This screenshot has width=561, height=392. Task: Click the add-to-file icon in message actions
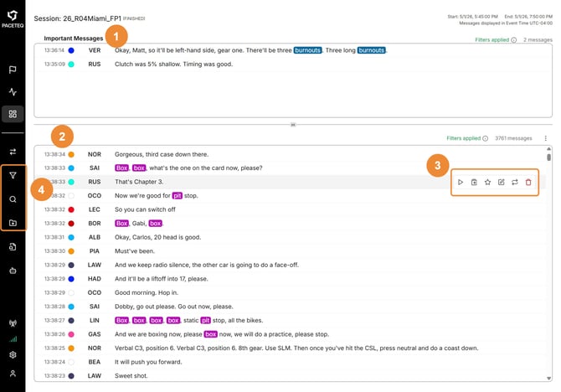point(474,183)
